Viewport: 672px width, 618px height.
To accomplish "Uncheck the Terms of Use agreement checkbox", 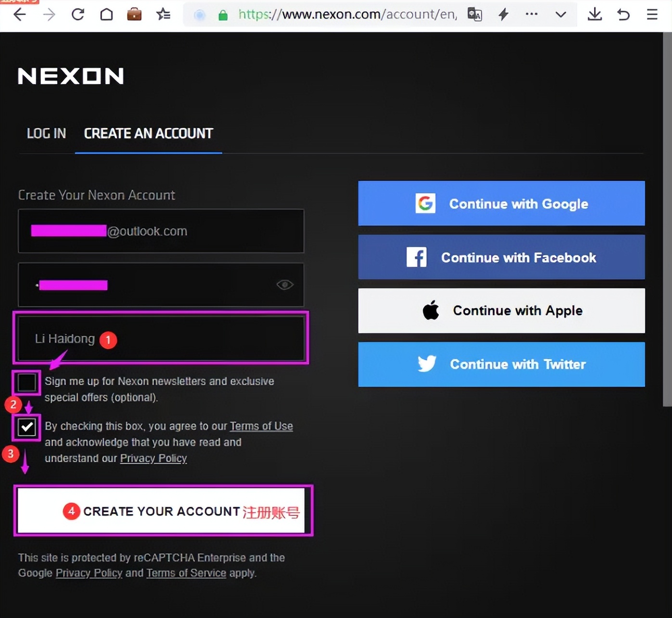I will tap(26, 427).
